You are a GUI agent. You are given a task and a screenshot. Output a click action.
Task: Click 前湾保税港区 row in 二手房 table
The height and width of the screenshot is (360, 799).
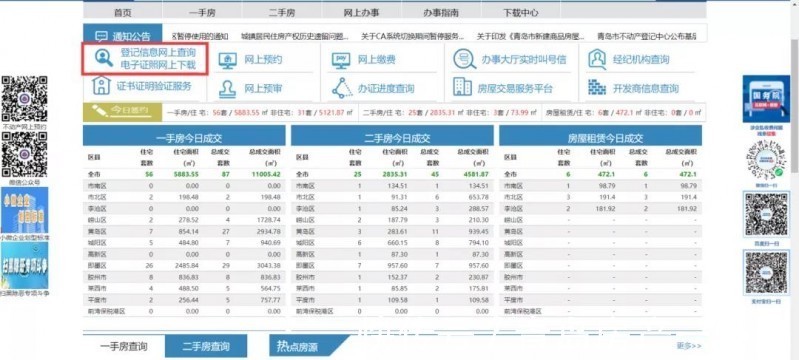point(392,311)
